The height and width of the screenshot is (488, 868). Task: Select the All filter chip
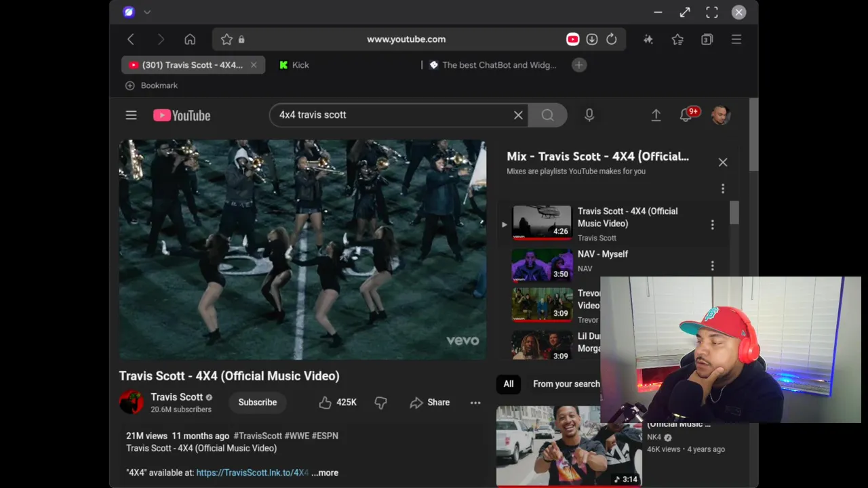(509, 384)
